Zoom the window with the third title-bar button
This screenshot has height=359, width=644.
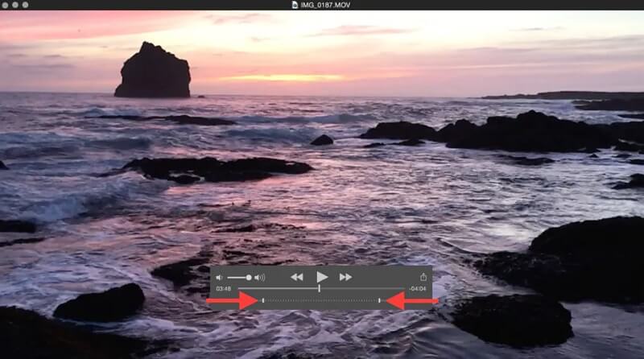26,5
